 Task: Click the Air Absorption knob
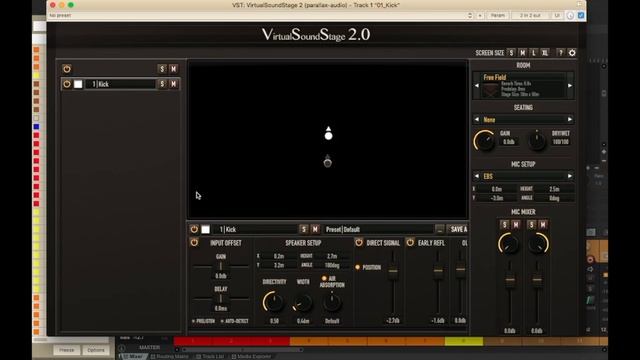click(332, 302)
